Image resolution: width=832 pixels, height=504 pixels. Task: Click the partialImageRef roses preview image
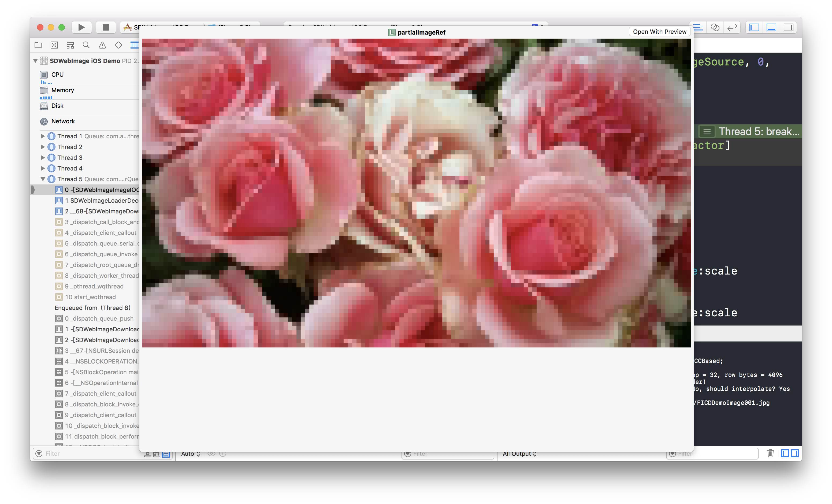(416, 193)
